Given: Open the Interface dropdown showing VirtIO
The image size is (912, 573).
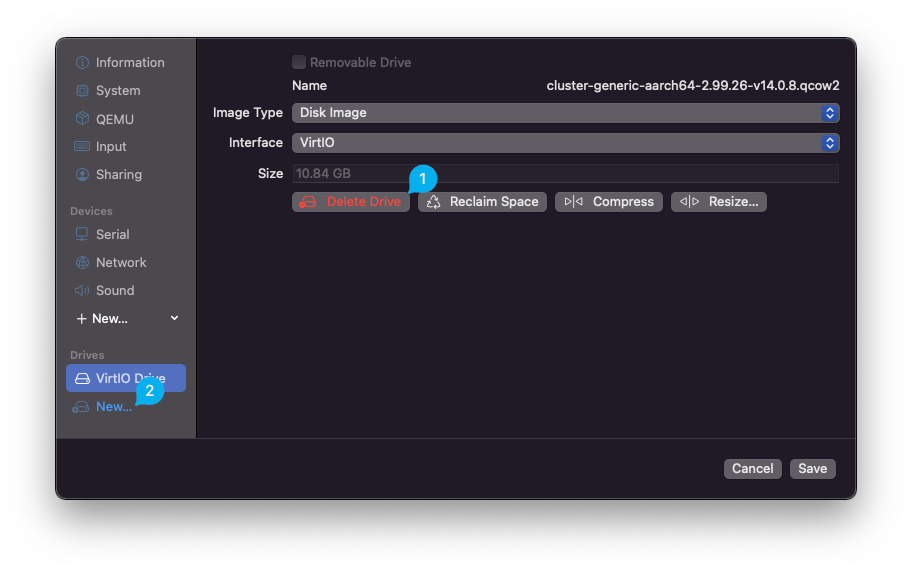Looking at the screenshot, I should point(565,143).
